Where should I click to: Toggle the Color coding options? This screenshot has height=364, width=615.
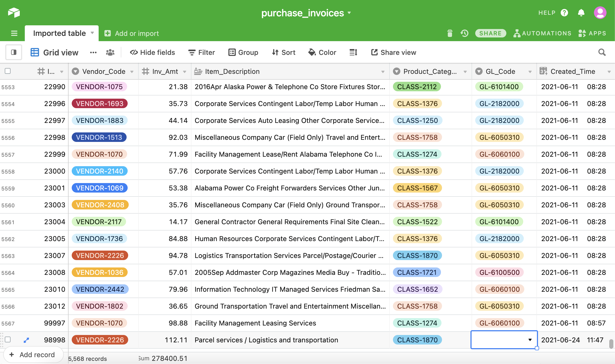[x=322, y=52]
